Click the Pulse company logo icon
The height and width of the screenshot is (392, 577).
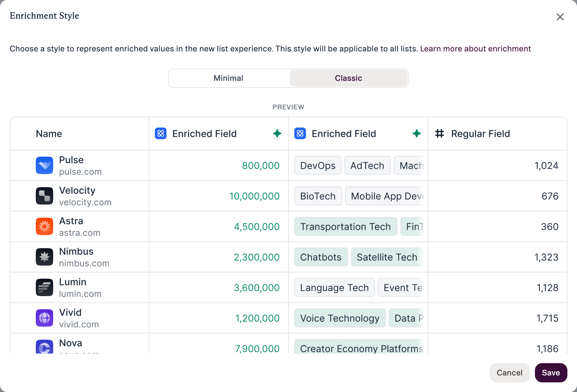44,165
